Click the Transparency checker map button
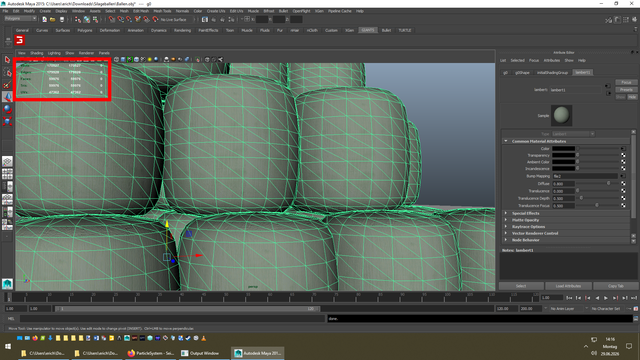The image size is (640, 360). [x=623, y=155]
